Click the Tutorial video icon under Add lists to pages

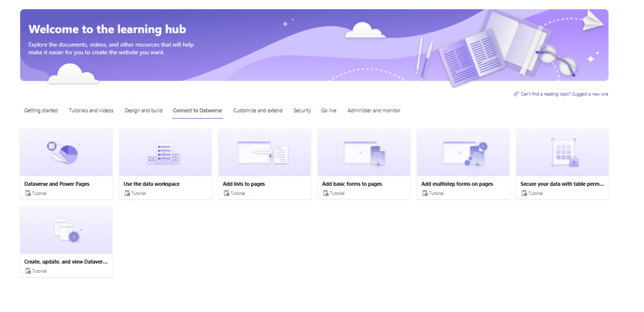(x=226, y=193)
